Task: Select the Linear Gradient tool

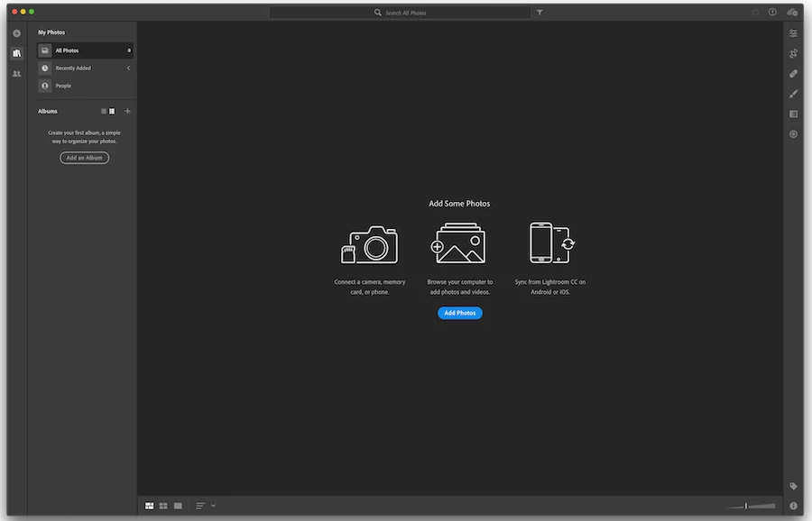Action: pyautogui.click(x=793, y=114)
